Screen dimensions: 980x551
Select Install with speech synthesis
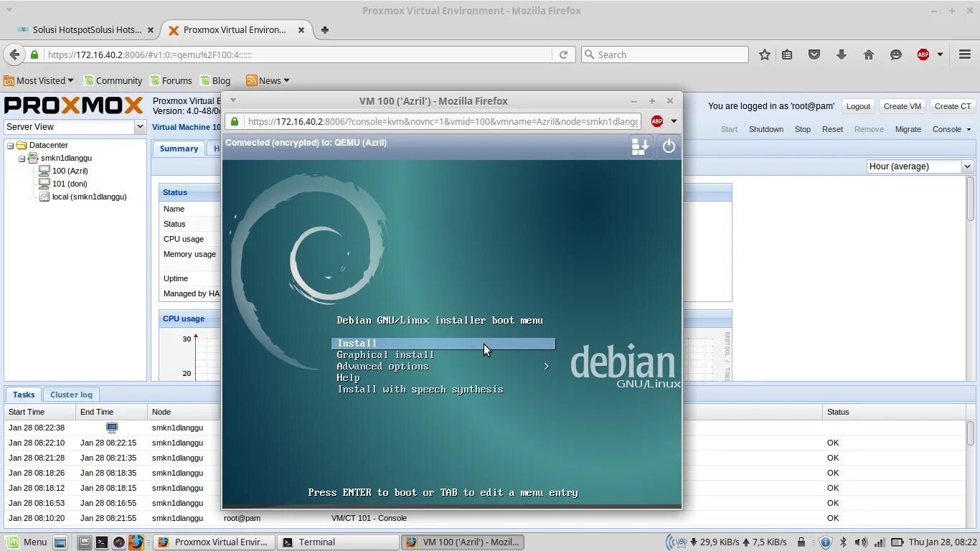click(x=420, y=390)
